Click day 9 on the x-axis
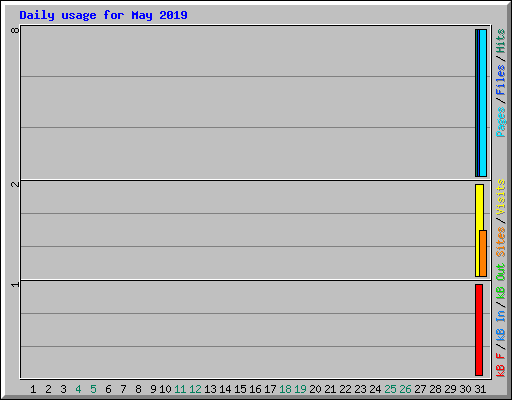Viewport: 512px width, 400px height. (x=153, y=389)
